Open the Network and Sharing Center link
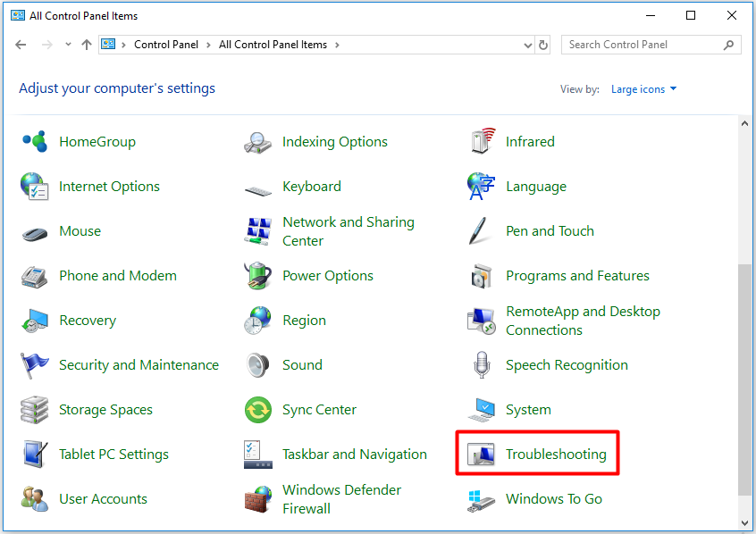The height and width of the screenshot is (534, 756). [349, 231]
